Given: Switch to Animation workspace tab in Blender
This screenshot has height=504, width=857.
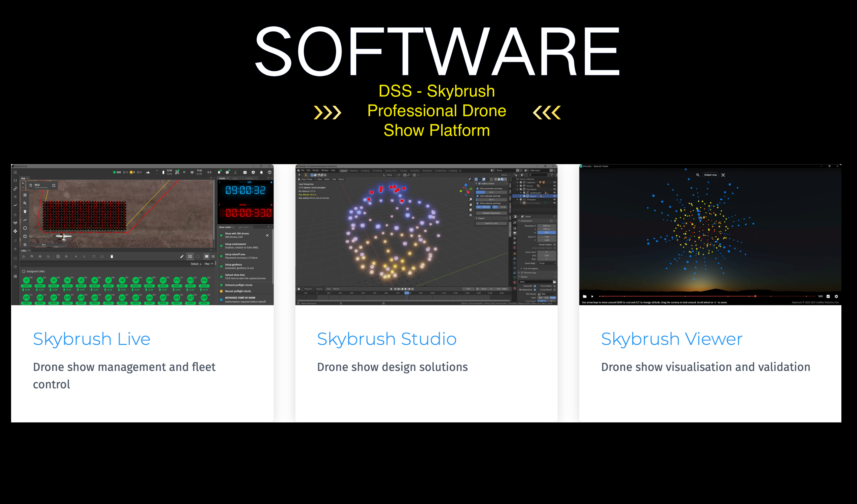Looking at the screenshot, I should pyautogui.click(x=415, y=171).
